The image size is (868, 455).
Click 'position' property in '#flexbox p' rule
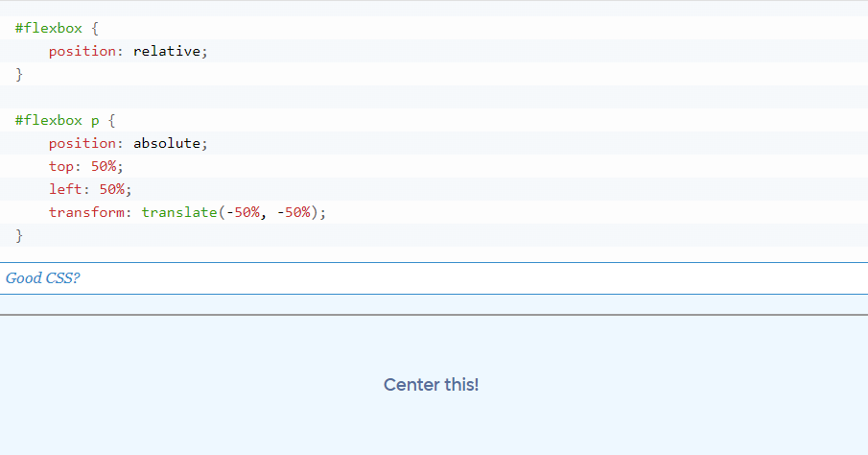[x=82, y=143]
